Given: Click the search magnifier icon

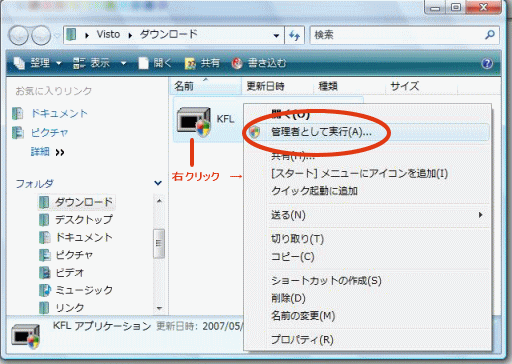Looking at the screenshot, I should [490, 35].
